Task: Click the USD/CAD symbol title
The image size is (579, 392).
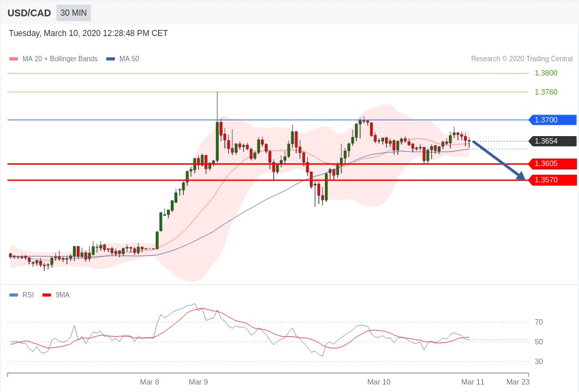Action: pos(29,13)
